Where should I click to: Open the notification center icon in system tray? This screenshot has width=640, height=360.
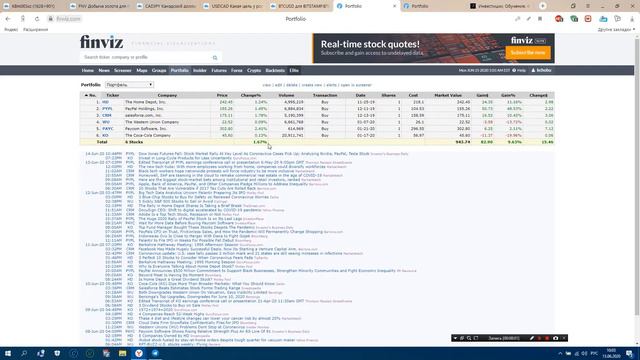pos(629,353)
